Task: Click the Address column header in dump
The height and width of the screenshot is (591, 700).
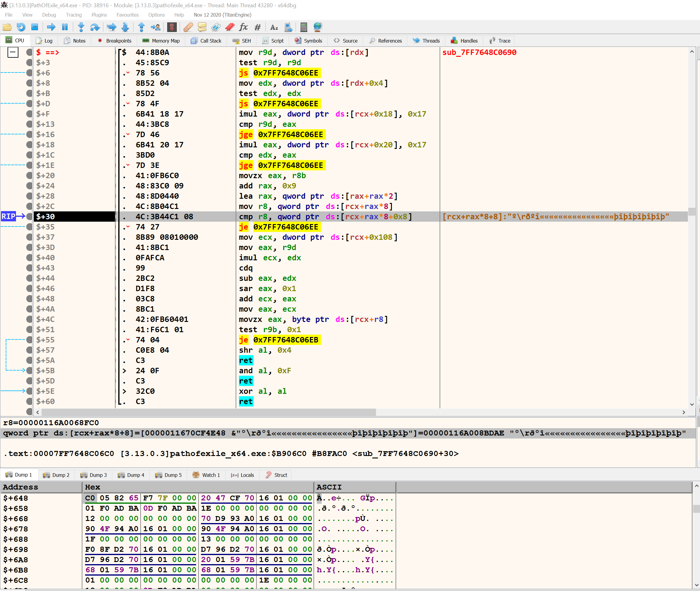Action: (x=21, y=487)
